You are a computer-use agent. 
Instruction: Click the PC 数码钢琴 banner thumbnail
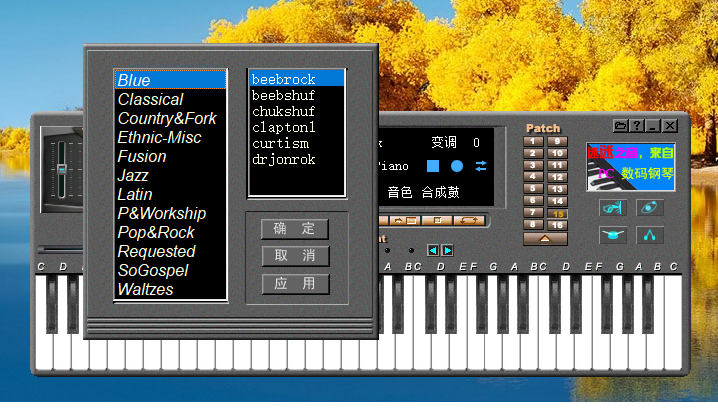(x=630, y=164)
